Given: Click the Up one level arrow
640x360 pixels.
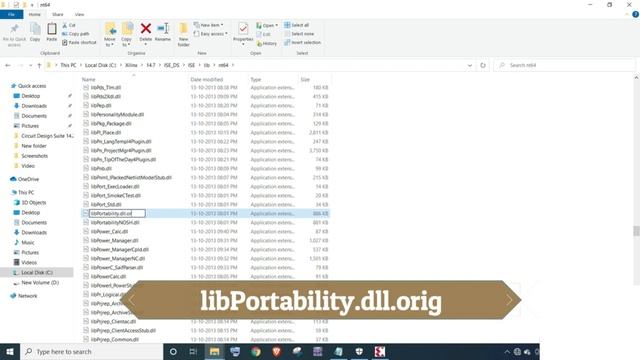Looking at the screenshot, I should pos(39,65).
